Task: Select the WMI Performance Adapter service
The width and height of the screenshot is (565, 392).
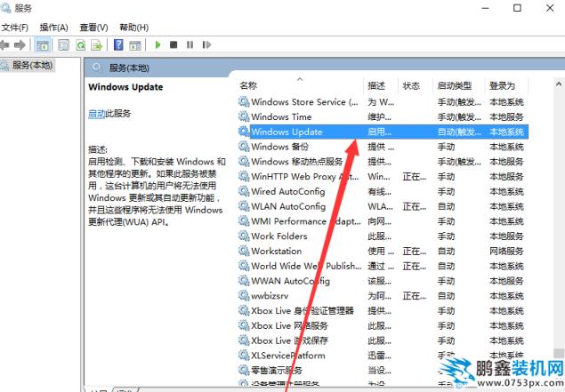Action: coord(383,221)
